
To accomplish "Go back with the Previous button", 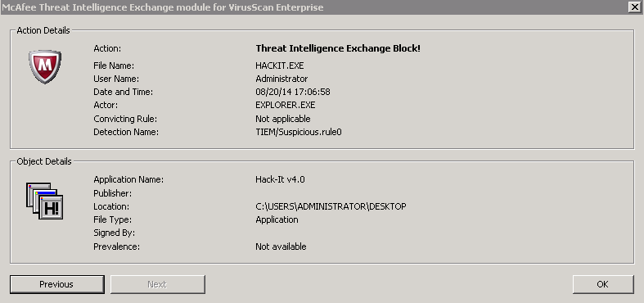I will [x=57, y=284].
